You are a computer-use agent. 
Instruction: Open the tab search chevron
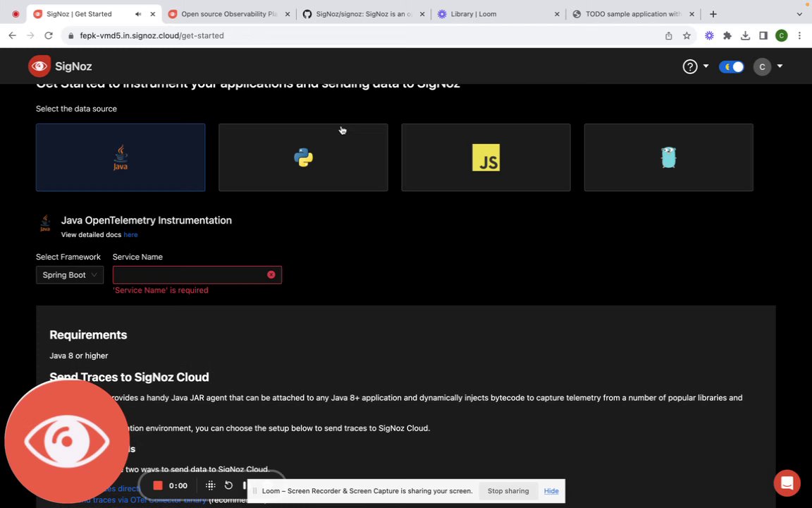pos(799,15)
